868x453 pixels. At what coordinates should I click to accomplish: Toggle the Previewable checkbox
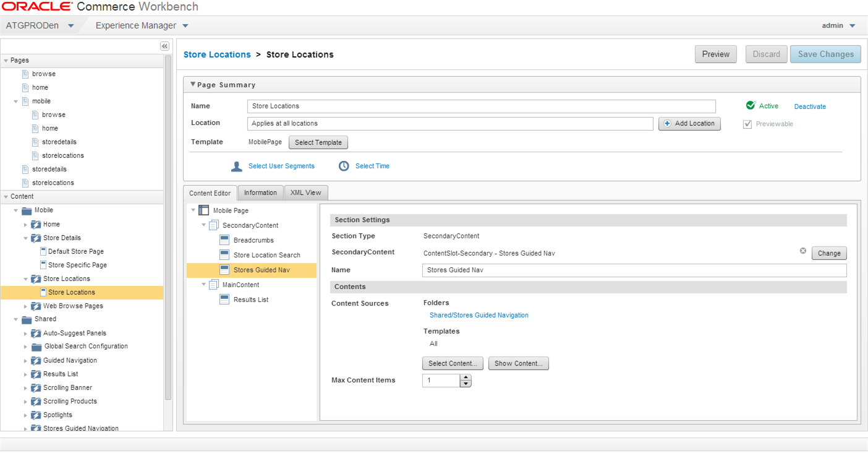(x=747, y=124)
